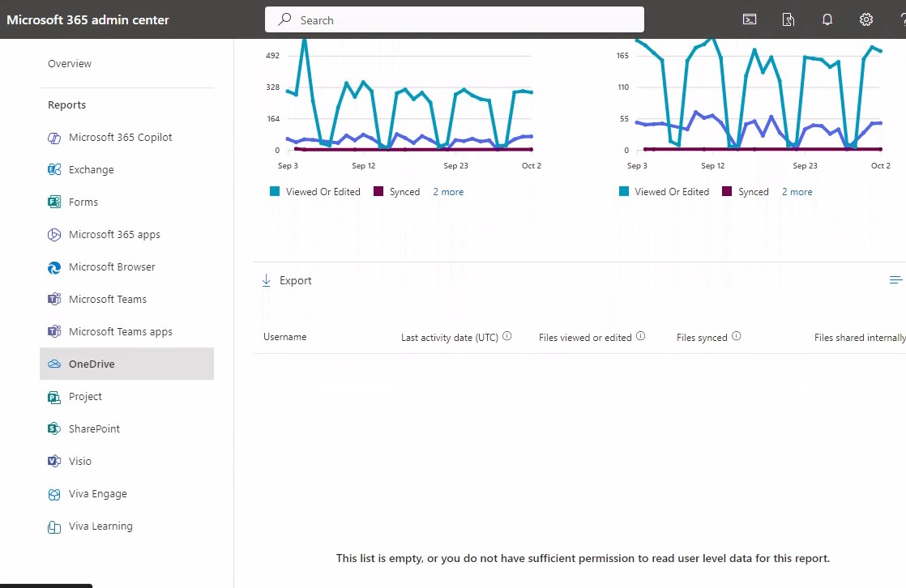Click into the Search field
Viewport: 906px width, 588px height.
click(x=454, y=19)
